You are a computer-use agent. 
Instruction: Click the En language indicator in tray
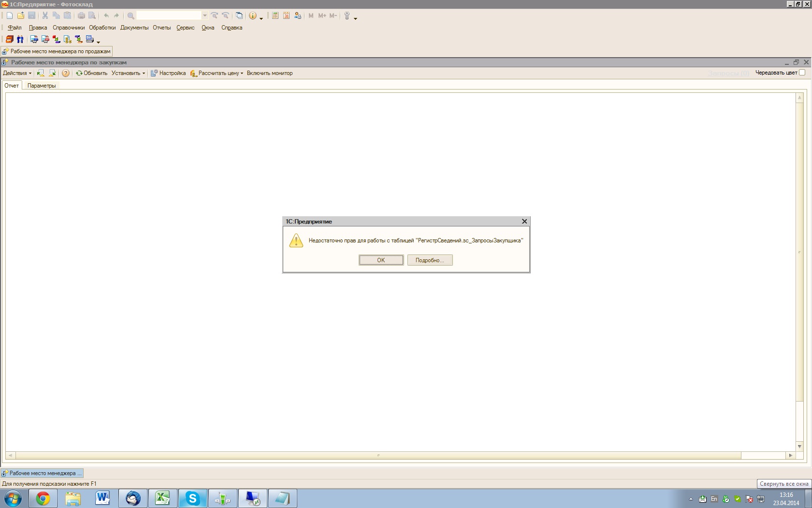pyautogui.click(x=714, y=499)
